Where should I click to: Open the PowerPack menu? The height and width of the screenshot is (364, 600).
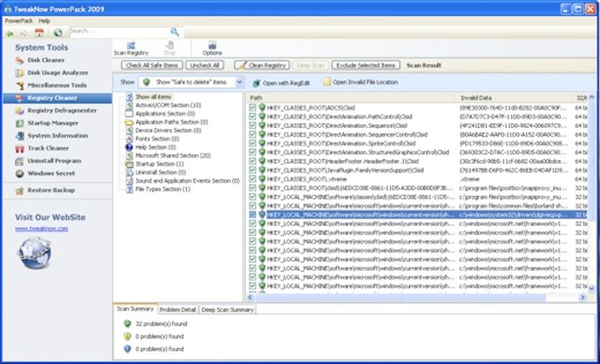19,21
